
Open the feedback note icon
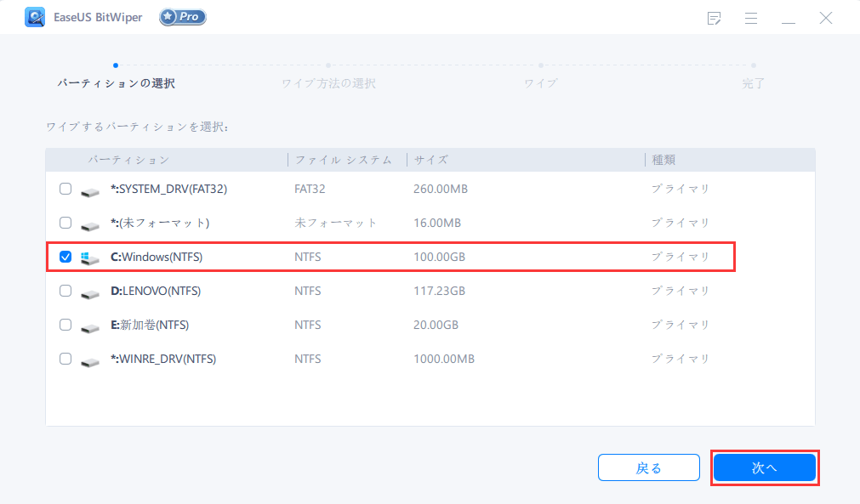pos(714,17)
